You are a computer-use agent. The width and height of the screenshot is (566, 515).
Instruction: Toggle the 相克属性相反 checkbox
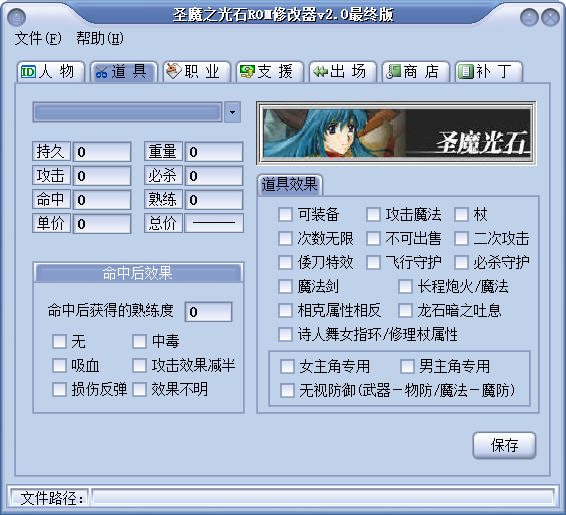(285, 310)
